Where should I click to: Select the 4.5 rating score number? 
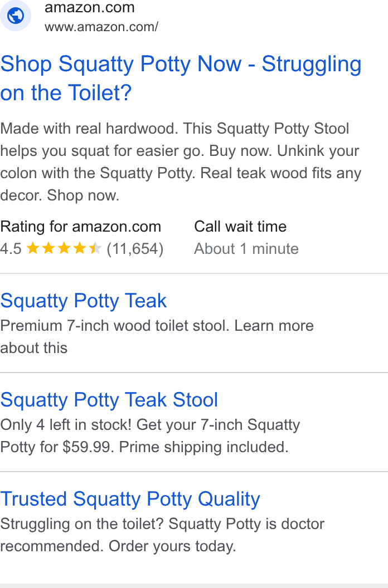(11, 249)
